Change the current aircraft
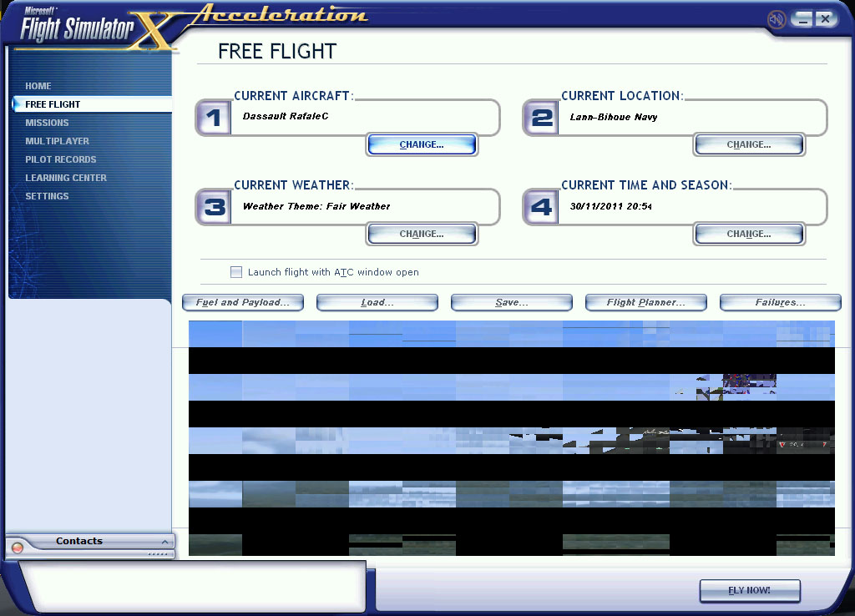The image size is (855, 616). (422, 144)
